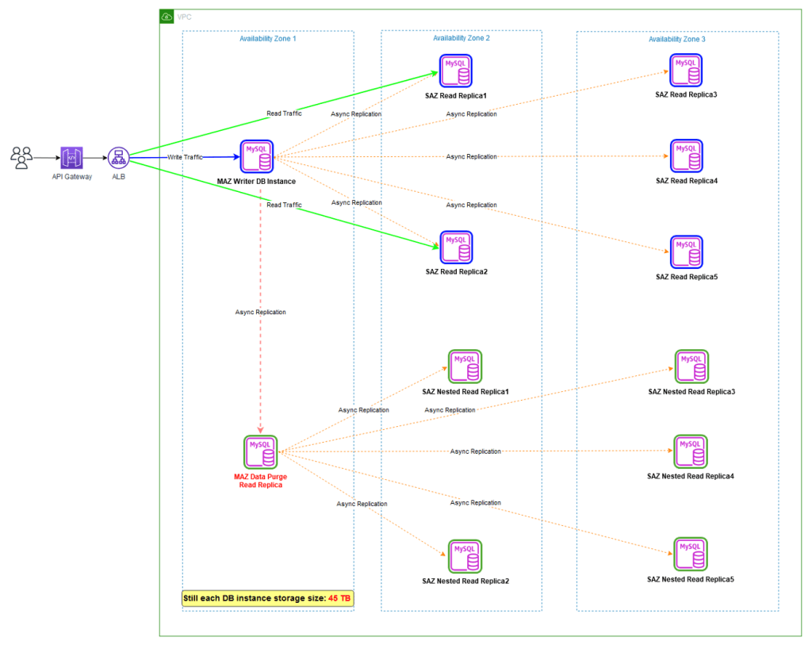The height and width of the screenshot is (645, 812).
Task: Select the SAZ Nested Read Replica3 icon
Action: click(691, 367)
